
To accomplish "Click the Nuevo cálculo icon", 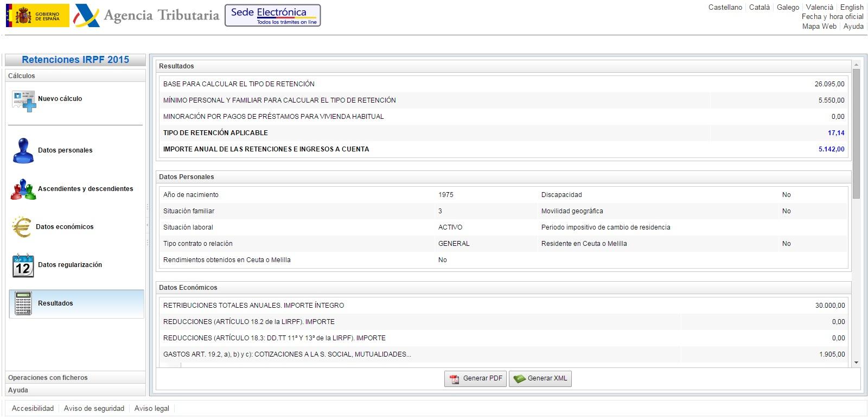I will 23,101.
